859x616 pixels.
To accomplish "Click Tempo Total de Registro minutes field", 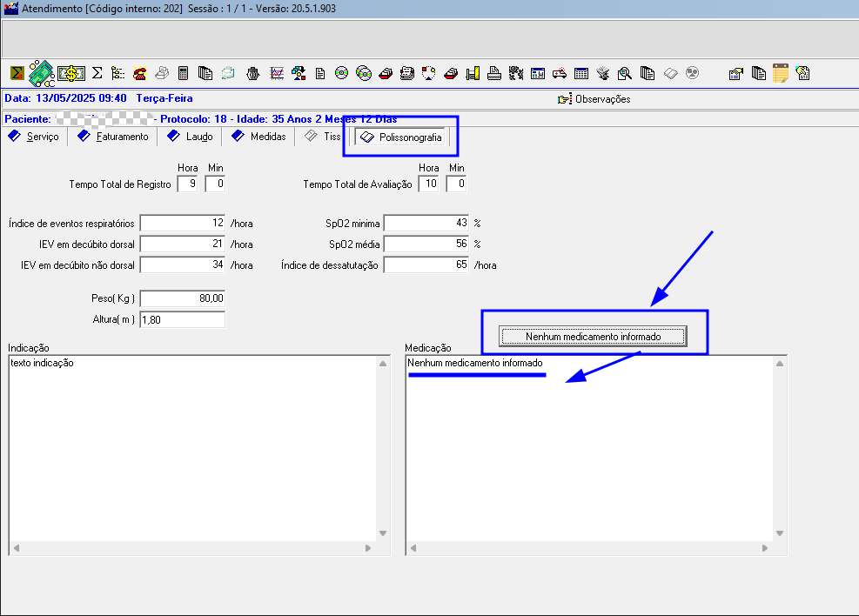I will (215, 184).
